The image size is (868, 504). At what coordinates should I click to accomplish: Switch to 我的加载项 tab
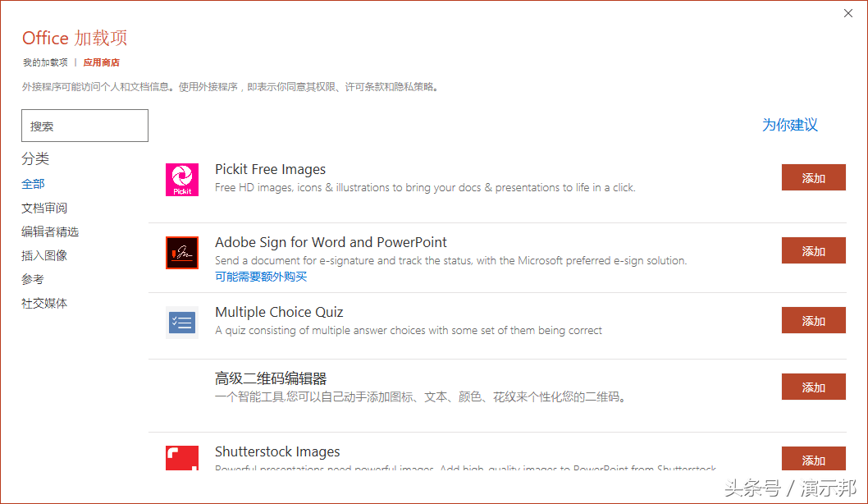45,62
